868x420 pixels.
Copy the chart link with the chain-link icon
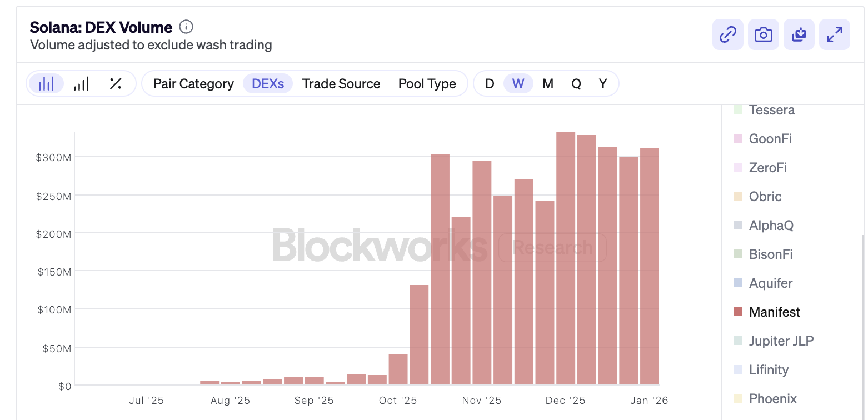[x=727, y=34]
